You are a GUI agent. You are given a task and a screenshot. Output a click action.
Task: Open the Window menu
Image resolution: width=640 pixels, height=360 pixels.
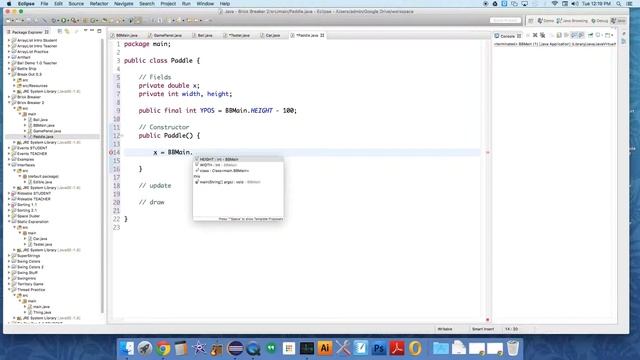(205, 4)
